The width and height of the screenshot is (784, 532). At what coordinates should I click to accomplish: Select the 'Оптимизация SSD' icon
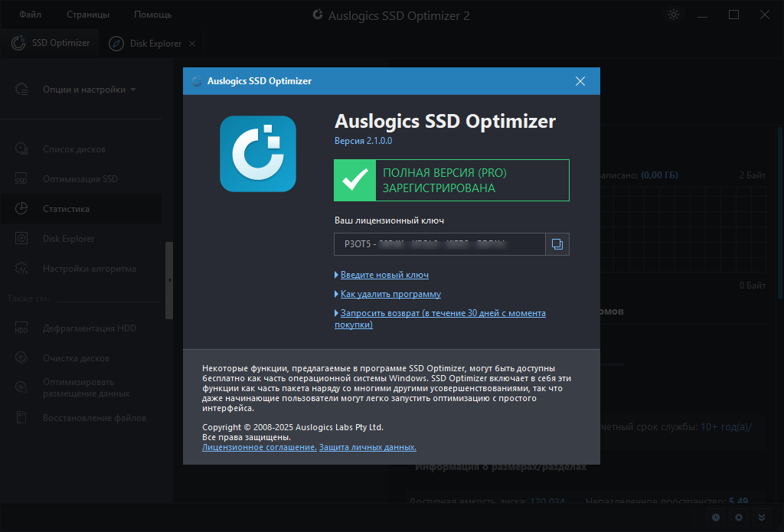(21, 178)
